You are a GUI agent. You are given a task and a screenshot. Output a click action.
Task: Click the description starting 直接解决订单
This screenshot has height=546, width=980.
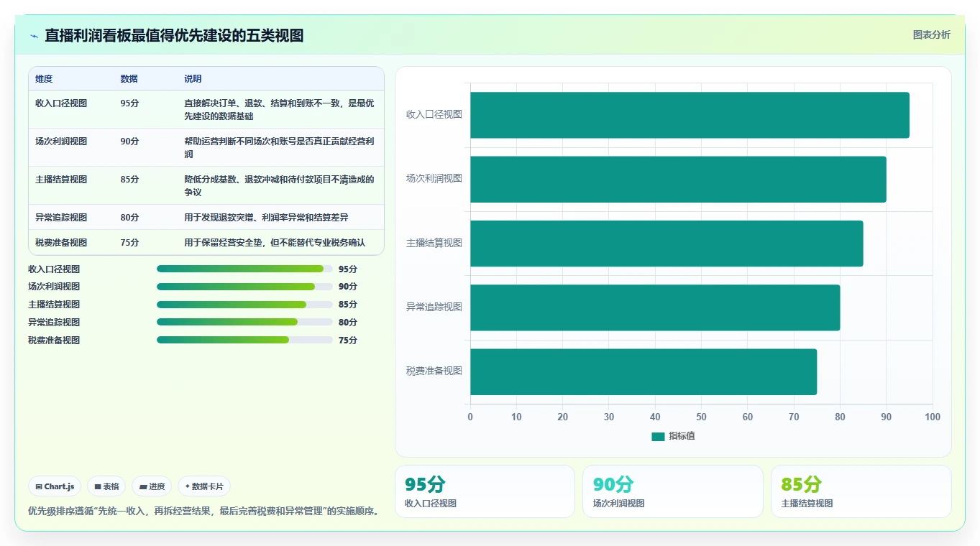coord(280,110)
